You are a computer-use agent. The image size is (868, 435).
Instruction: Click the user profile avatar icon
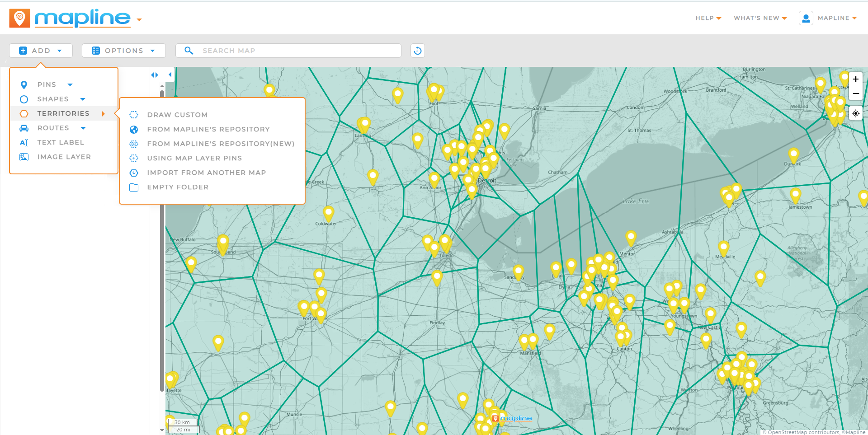coord(806,18)
